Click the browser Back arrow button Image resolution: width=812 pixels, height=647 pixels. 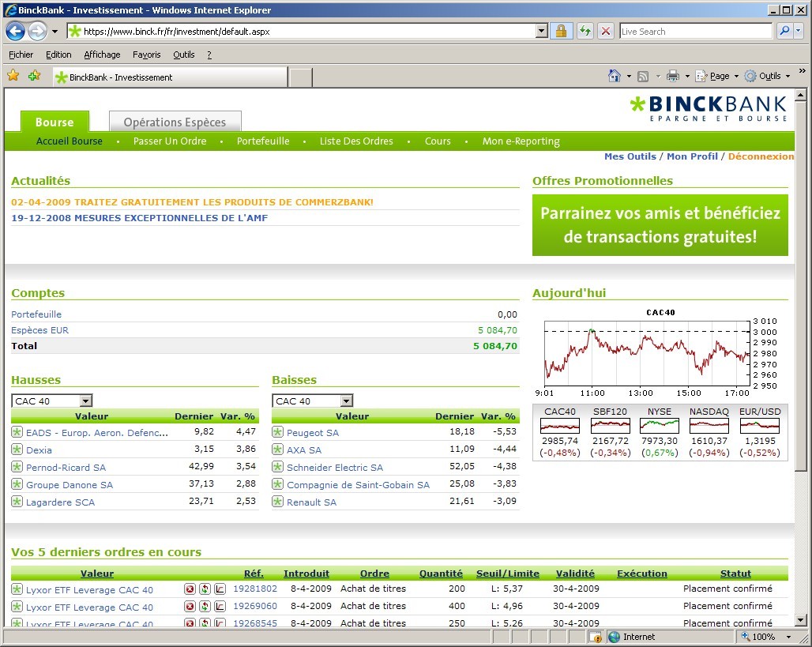pyautogui.click(x=16, y=31)
